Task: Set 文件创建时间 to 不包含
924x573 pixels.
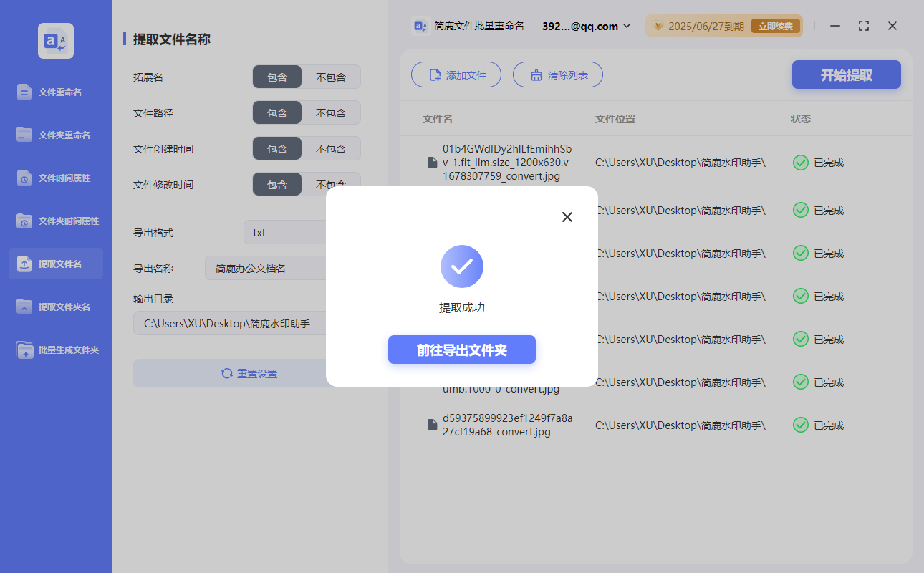Action: pos(331,148)
